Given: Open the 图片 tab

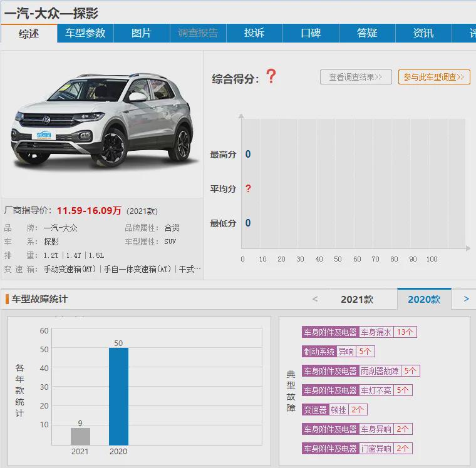Looking at the screenshot, I should coord(142,33).
